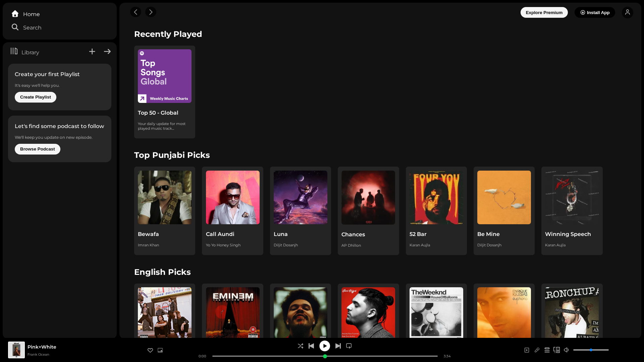Click the plus icon beside Library
Screen dimensions: 644x362
[92, 52]
